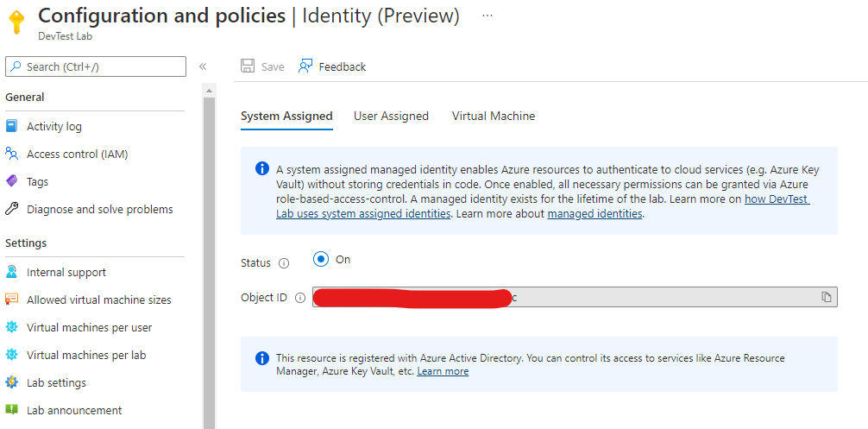Click the General section heading

tap(25, 97)
